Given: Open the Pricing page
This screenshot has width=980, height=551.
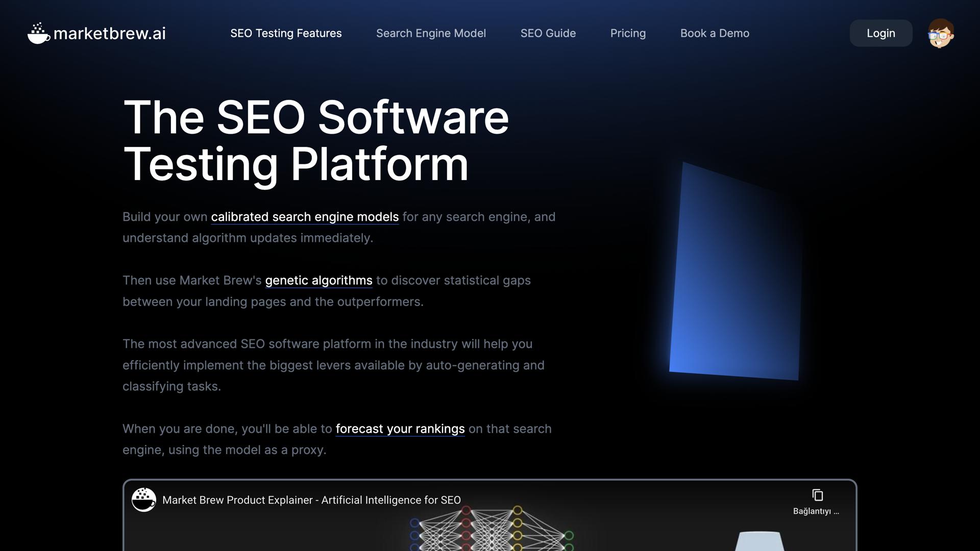Looking at the screenshot, I should [628, 34].
